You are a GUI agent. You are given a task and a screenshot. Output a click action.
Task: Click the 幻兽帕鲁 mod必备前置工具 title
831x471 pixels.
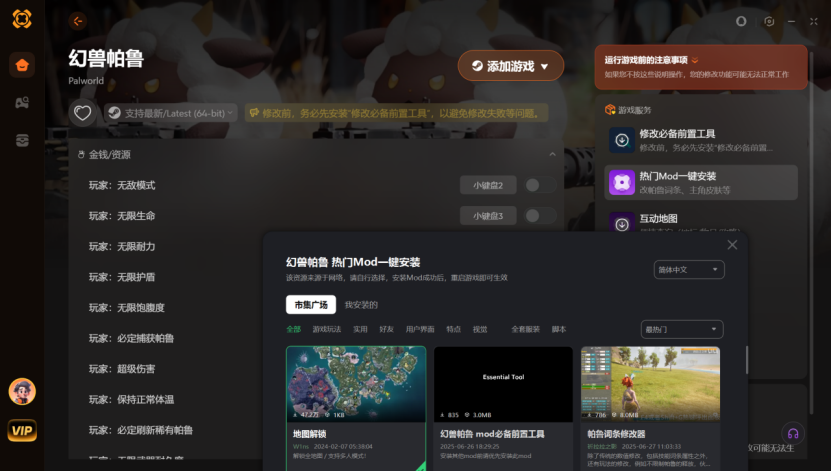(x=492, y=434)
